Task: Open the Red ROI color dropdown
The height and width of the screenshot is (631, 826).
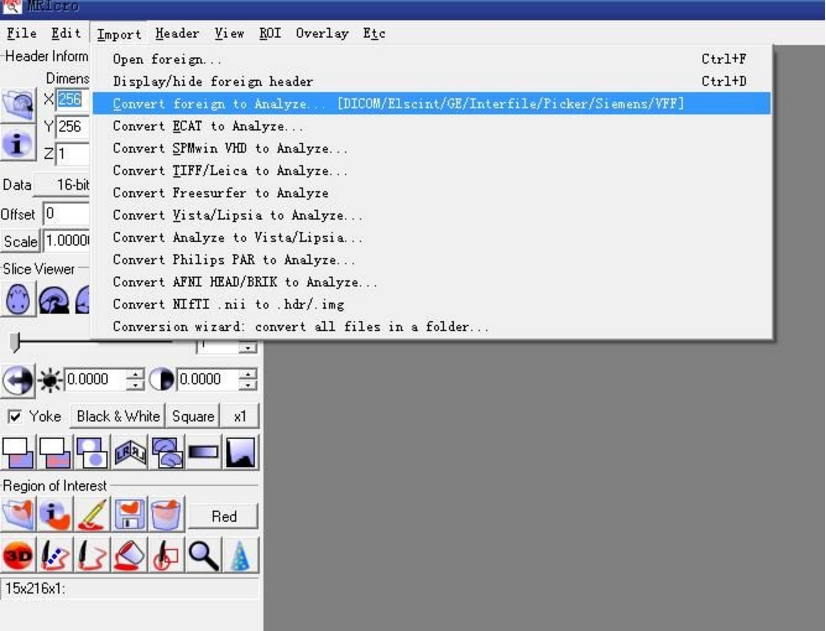Action: coord(223,516)
